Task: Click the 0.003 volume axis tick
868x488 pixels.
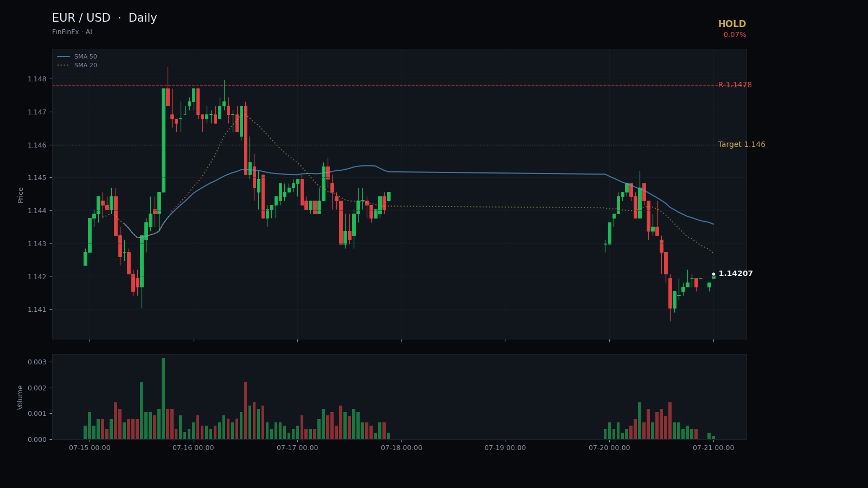Action: click(37, 362)
